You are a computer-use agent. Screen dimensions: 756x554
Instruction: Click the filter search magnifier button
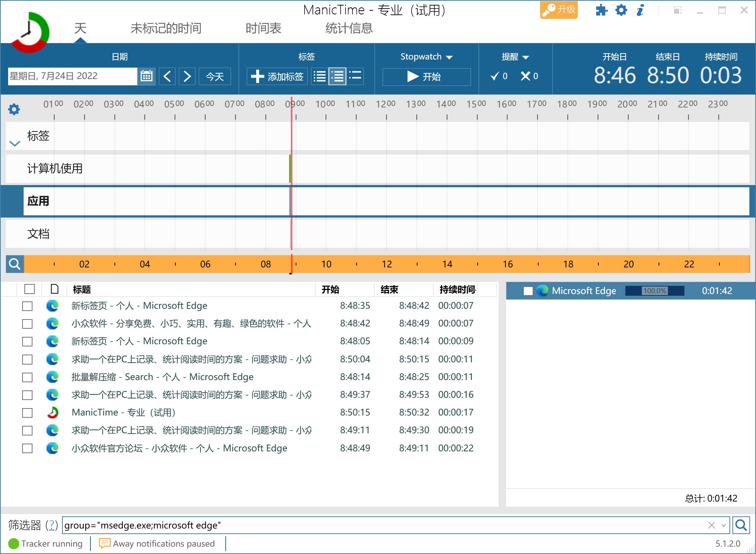tap(740, 525)
